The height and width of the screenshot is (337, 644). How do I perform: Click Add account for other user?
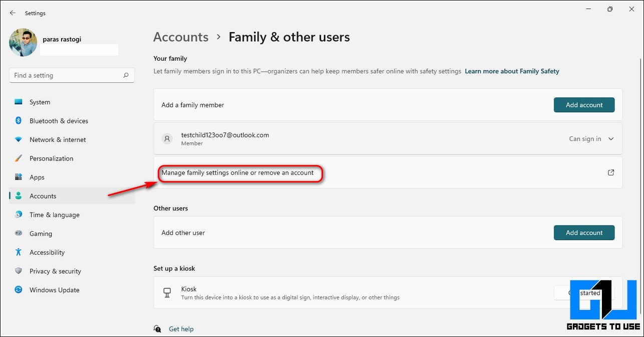point(584,233)
